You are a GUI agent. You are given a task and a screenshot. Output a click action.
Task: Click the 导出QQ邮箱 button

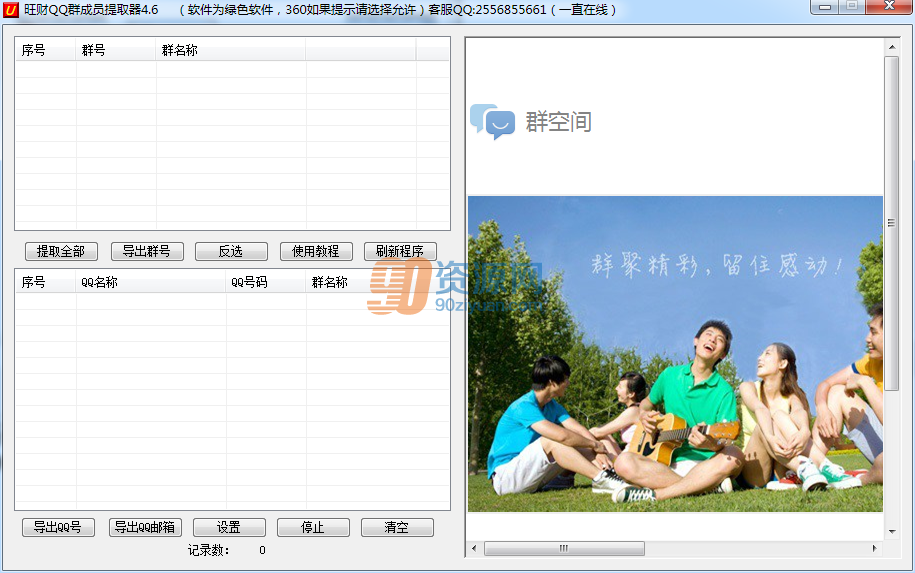click(x=145, y=527)
